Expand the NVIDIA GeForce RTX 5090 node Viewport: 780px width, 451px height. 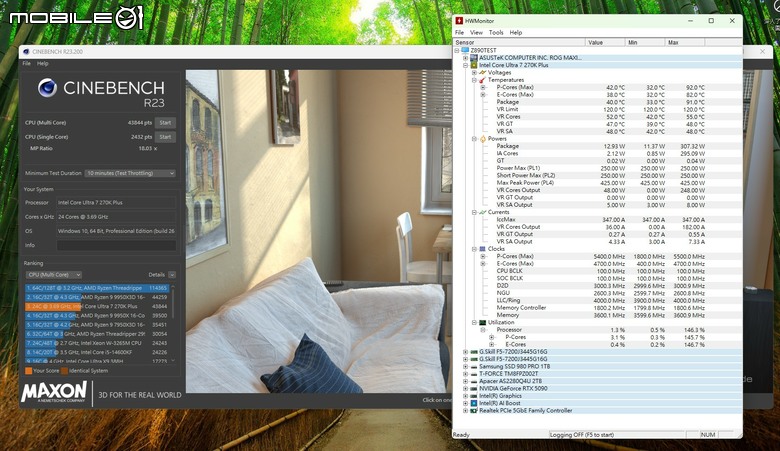(x=466, y=388)
